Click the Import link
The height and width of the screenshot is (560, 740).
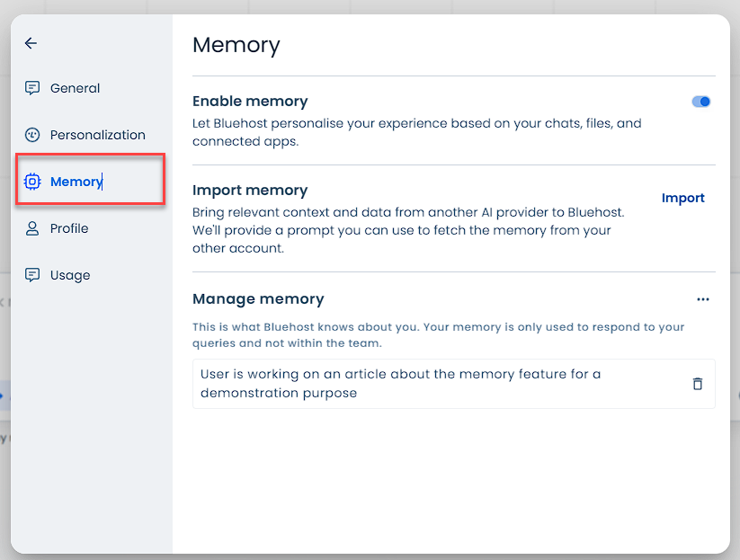pyautogui.click(x=682, y=198)
